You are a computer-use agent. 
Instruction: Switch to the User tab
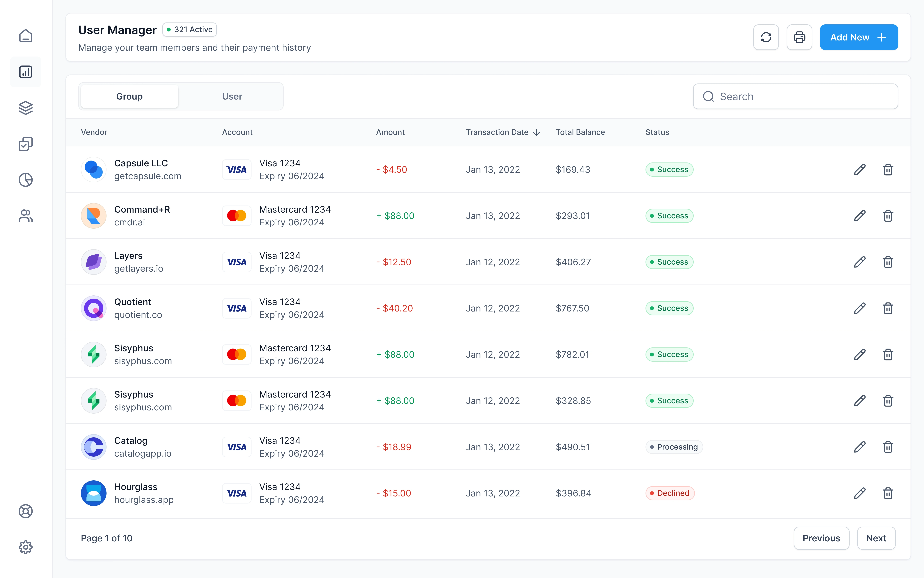pyautogui.click(x=232, y=96)
